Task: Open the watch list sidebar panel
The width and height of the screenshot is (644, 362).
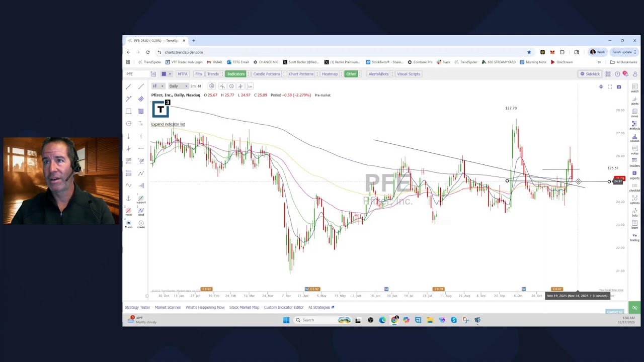Action: pos(634,88)
